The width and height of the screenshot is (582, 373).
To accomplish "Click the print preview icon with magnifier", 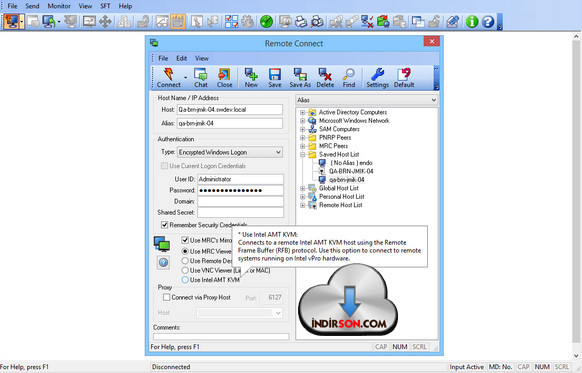I will click(317, 22).
